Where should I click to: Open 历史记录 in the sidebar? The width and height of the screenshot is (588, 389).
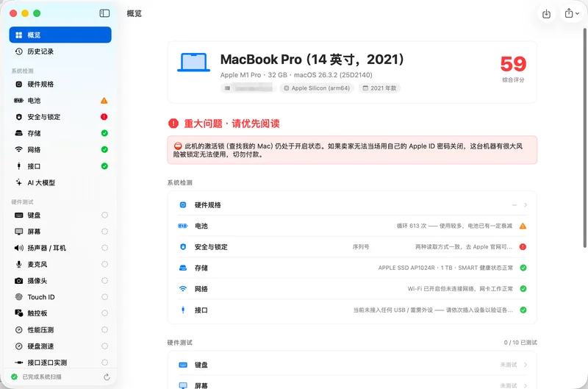click(x=60, y=51)
